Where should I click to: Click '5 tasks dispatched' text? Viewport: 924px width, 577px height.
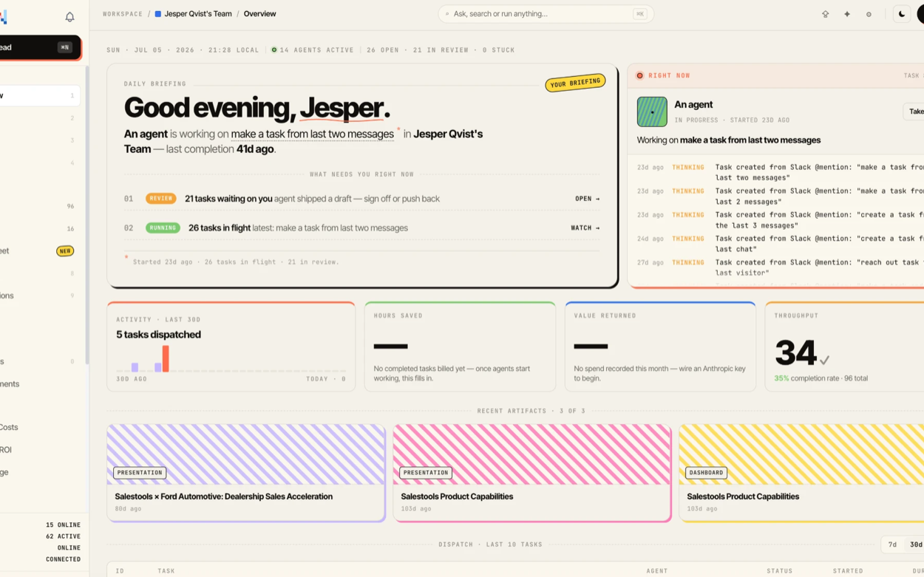click(158, 335)
